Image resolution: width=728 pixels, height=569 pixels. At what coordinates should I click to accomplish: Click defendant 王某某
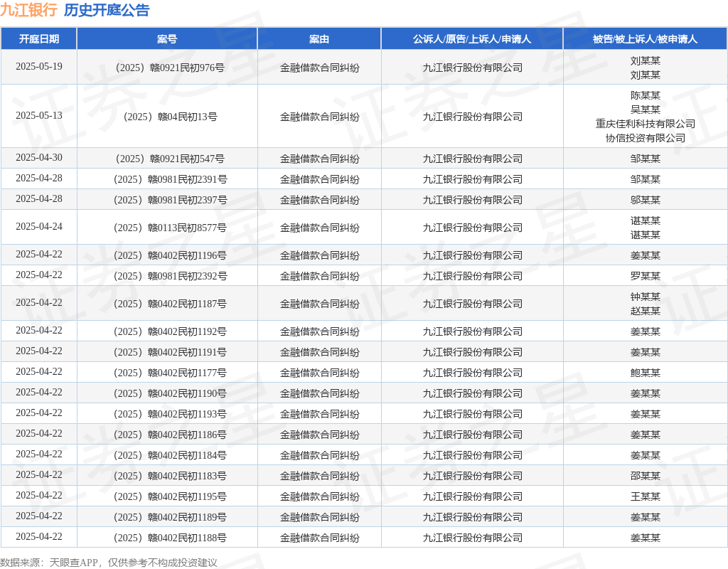pyautogui.click(x=646, y=496)
